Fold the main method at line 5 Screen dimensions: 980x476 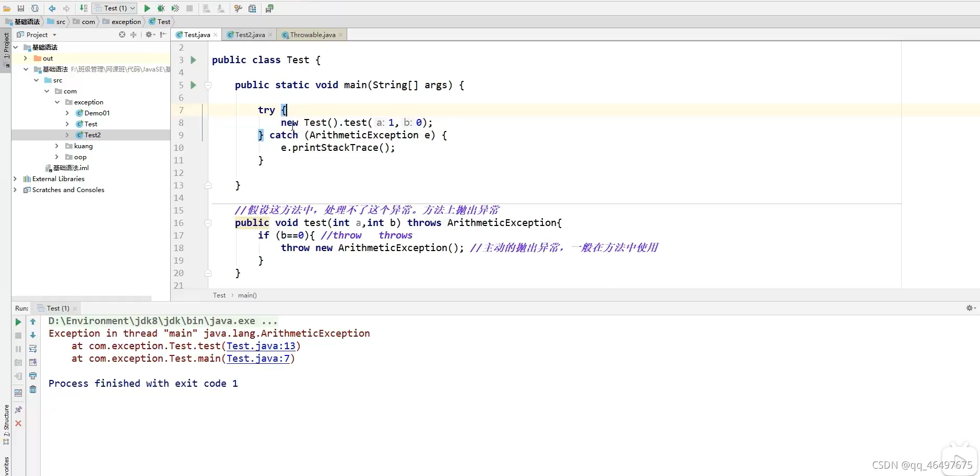208,85
